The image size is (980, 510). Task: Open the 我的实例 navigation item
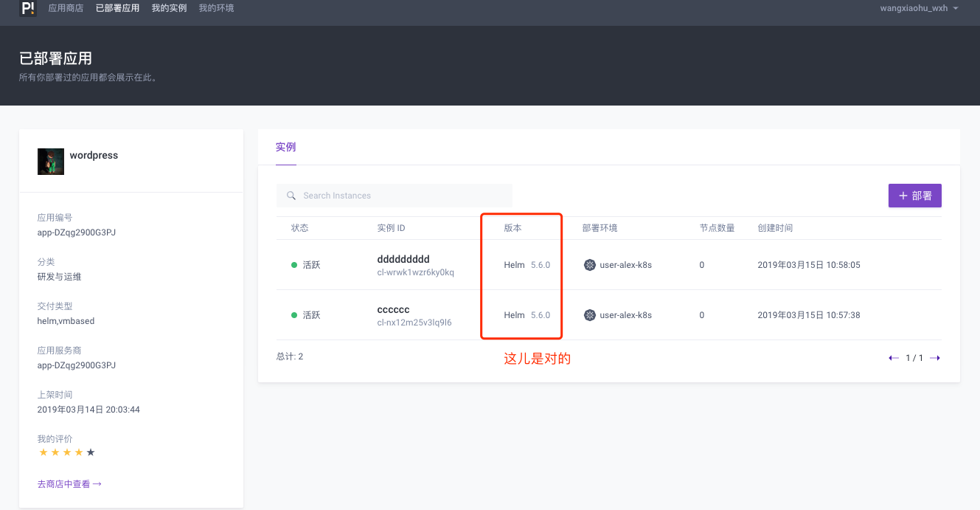169,8
